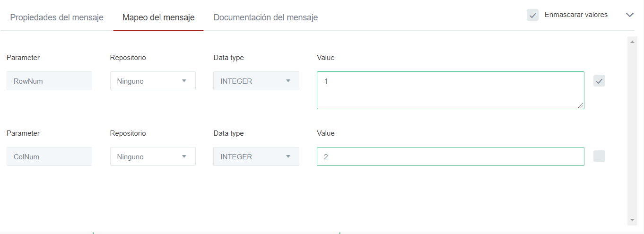Focus the RowNum value text area
The image size is (644, 234).
450,90
